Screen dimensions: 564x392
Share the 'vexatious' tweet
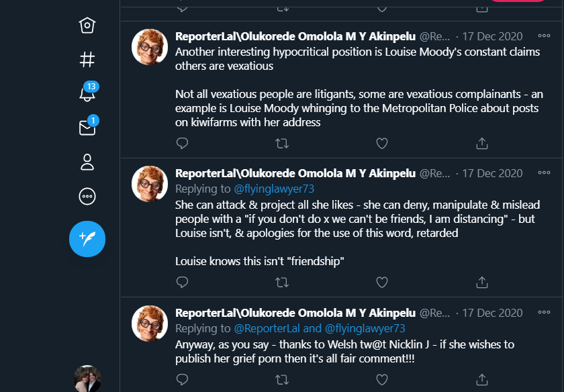point(481,143)
